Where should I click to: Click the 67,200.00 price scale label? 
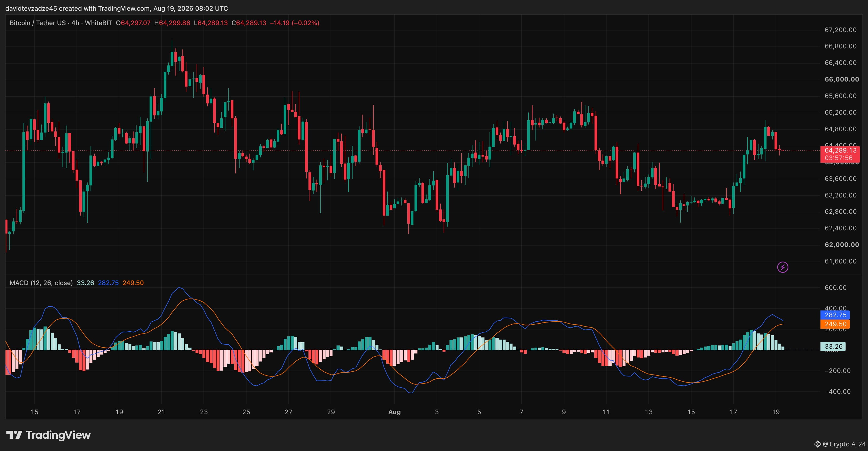(x=841, y=30)
